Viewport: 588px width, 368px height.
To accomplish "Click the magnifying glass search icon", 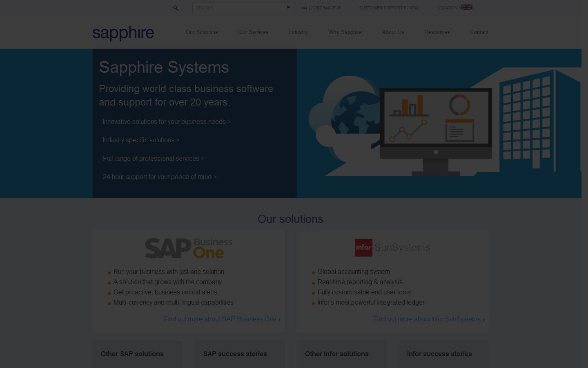I will pos(176,8).
